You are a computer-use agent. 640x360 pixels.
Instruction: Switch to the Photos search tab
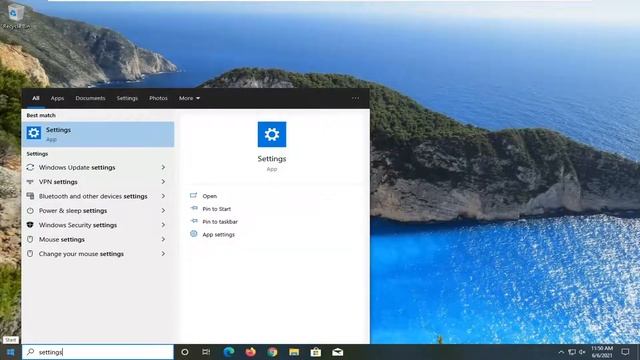[158, 98]
